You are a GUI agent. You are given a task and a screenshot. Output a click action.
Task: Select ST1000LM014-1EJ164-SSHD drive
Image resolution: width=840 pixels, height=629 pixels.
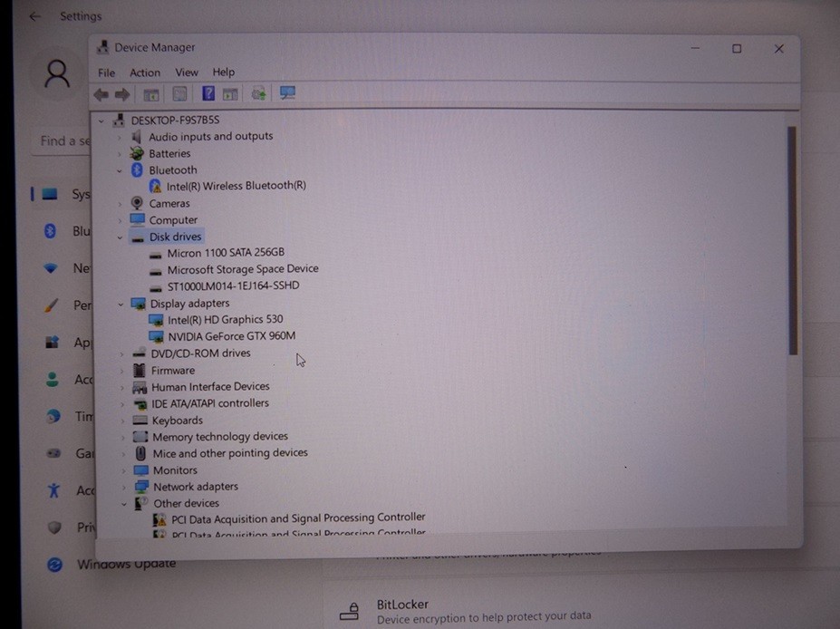coord(233,285)
